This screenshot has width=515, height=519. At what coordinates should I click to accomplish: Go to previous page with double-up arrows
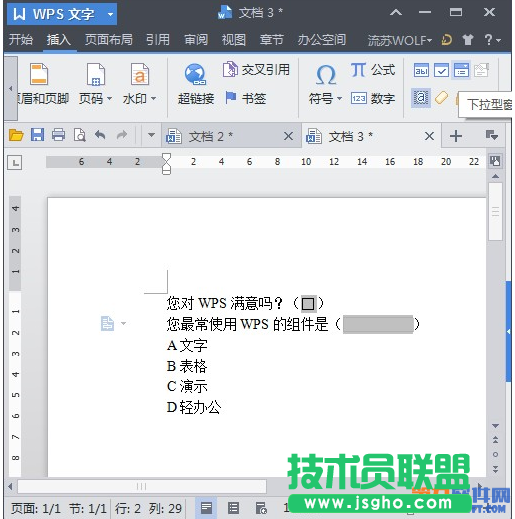point(496,440)
